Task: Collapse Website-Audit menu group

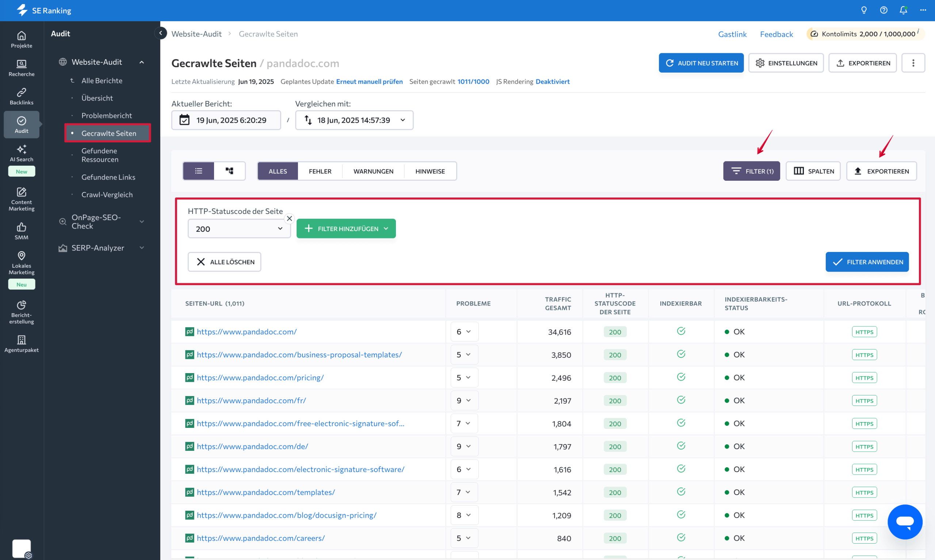Action: pos(142,62)
